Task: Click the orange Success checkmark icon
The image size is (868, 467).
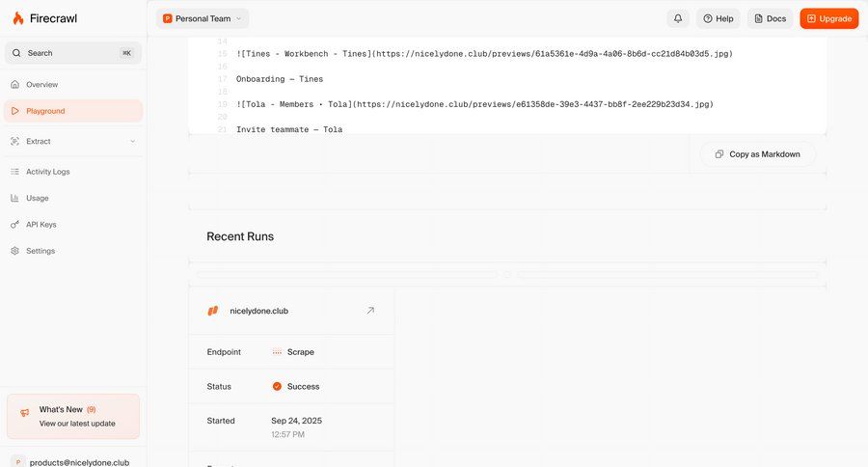Action: [277, 386]
